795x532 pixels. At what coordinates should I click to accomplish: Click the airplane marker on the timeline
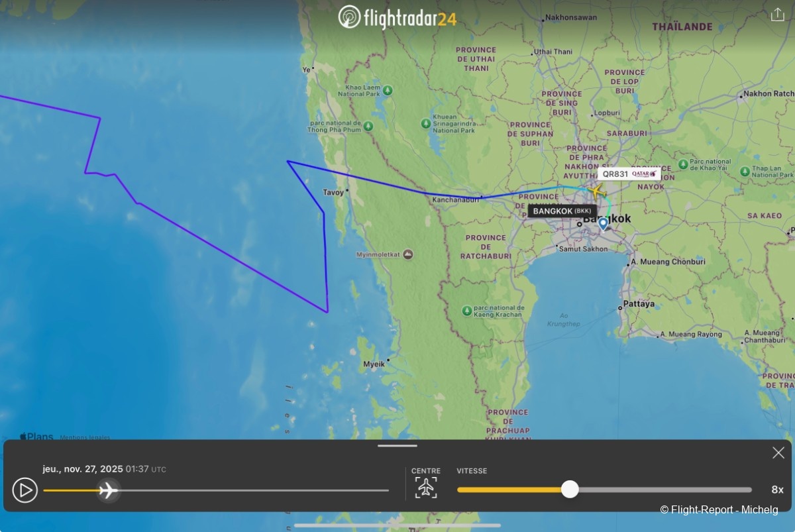pos(109,490)
